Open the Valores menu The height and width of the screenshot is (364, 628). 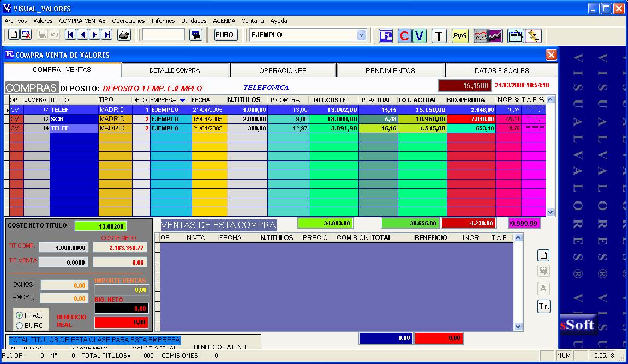point(43,21)
